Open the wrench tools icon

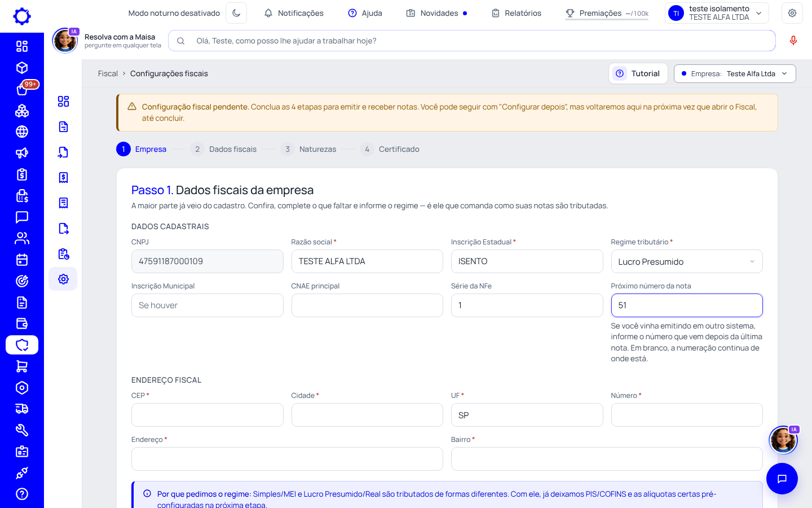click(x=22, y=430)
